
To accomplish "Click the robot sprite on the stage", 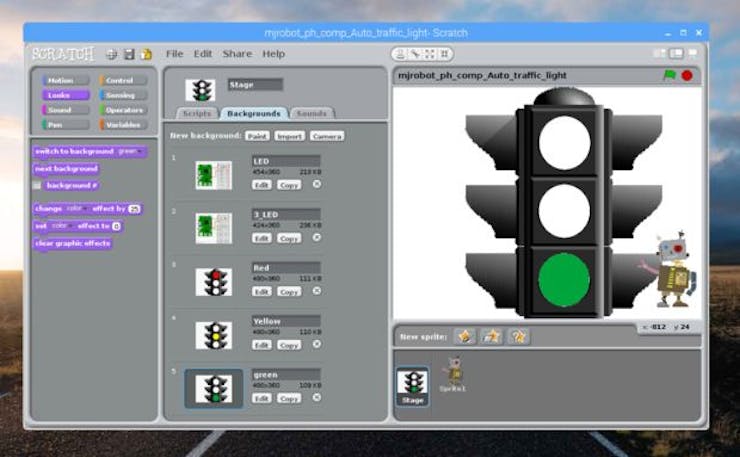I will (675, 270).
